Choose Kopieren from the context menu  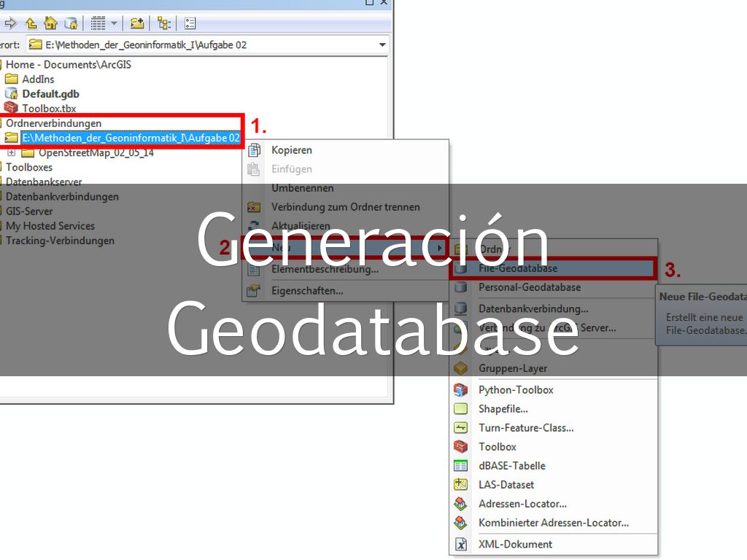[292, 150]
